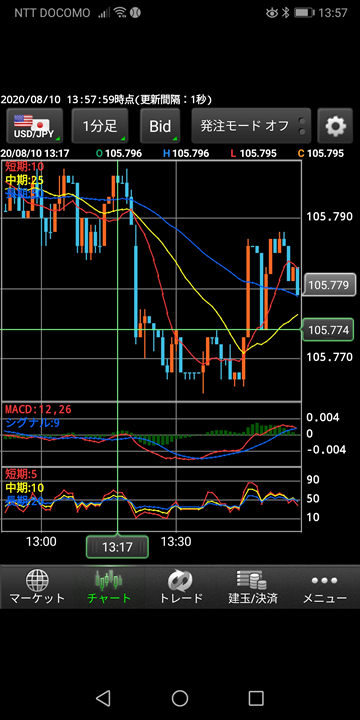The image size is (360, 720).
Task: Tap 短期:10 moving average label
Action: point(23,166)
